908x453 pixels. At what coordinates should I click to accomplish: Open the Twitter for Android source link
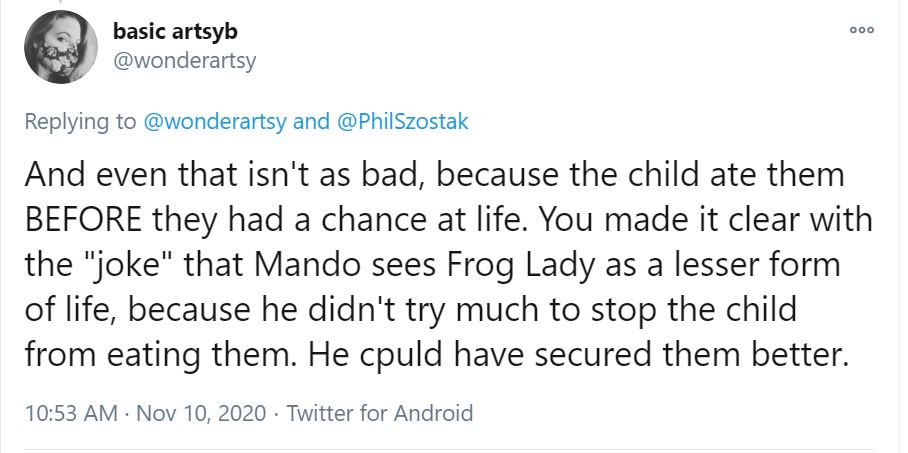pyautogui.click(x=380, y=413)
